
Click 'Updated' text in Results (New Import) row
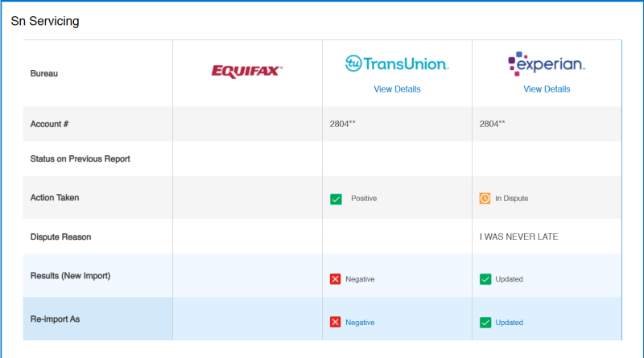click(x=509, y=279)
